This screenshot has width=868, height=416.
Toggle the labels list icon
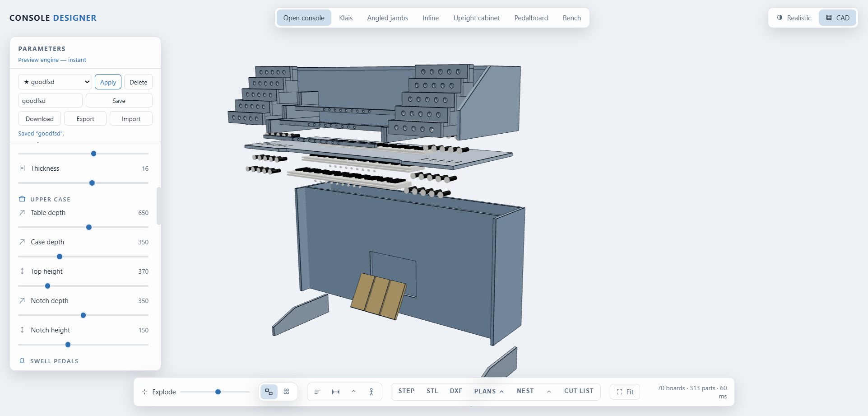(317, 392)
